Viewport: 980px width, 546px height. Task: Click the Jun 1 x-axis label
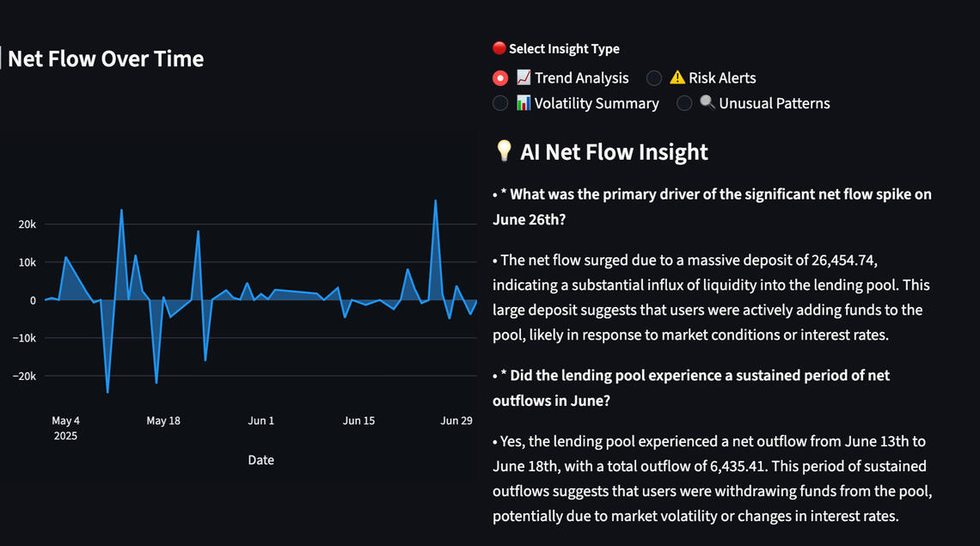(261, 421)
